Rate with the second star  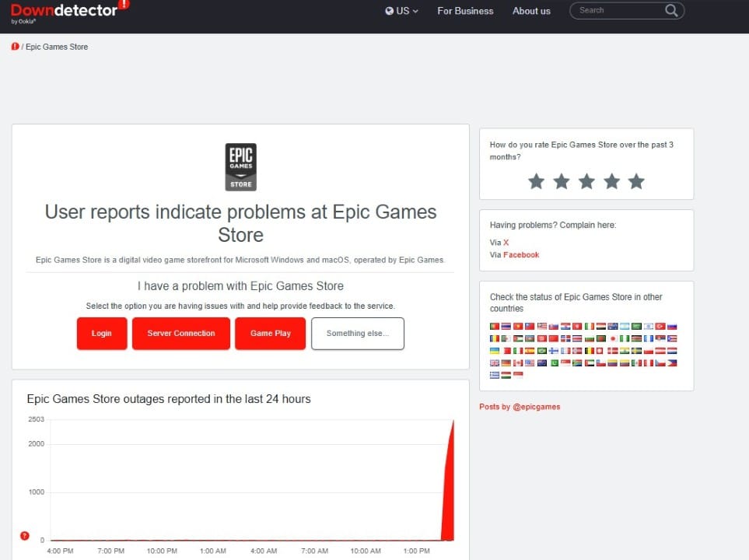click(x=562, y=181)
